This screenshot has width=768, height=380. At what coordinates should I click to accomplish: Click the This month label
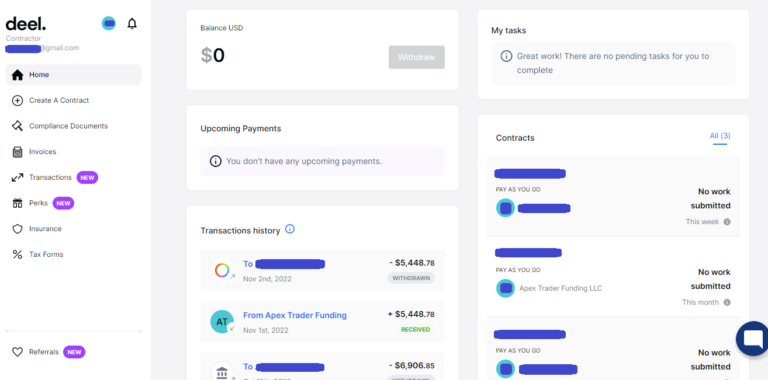pos(700,302)
